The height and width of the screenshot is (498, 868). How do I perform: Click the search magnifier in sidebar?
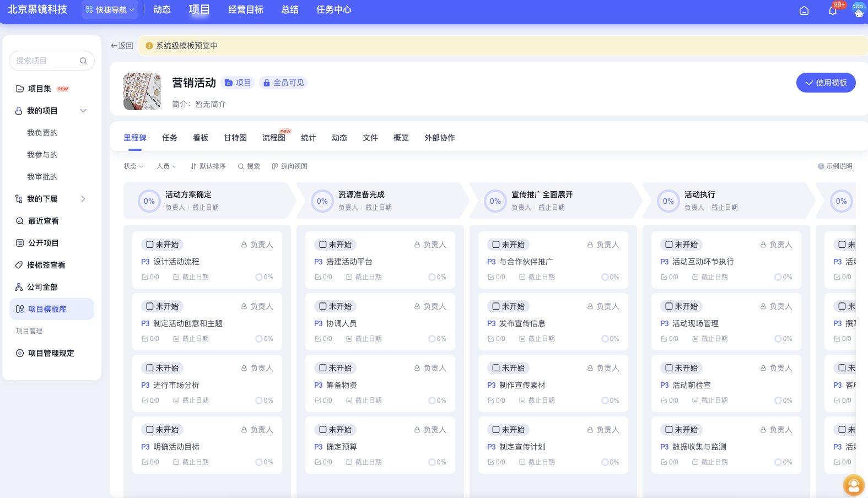click(x=83, y=61)
